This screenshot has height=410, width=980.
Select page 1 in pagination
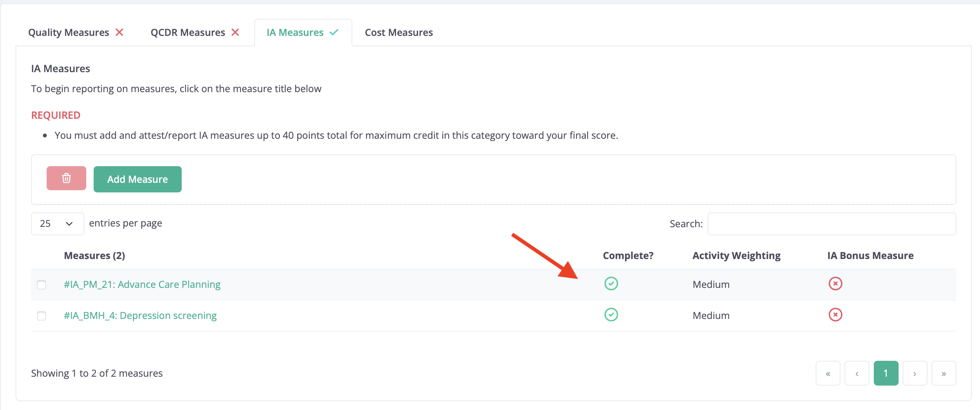coord(886,373)
